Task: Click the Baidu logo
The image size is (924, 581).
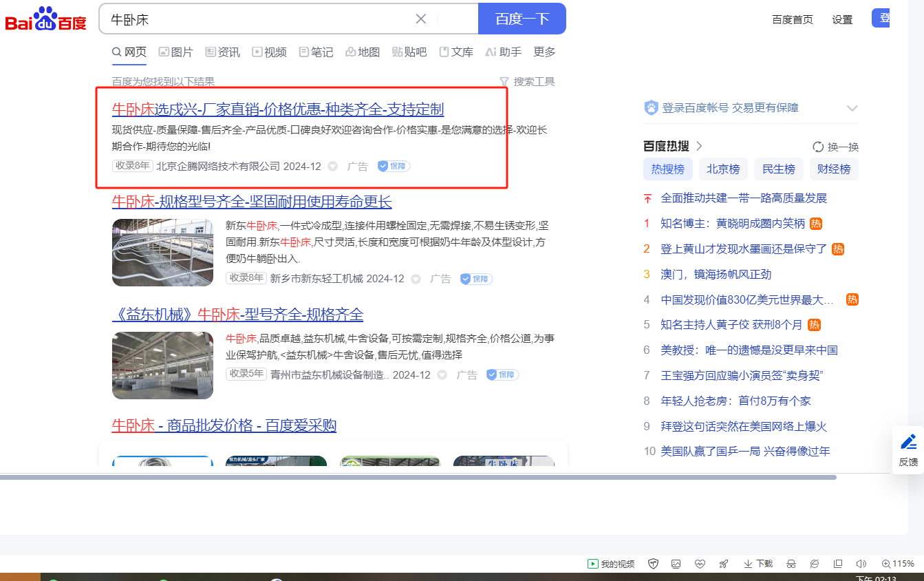Action: click(x=45, y=19)
